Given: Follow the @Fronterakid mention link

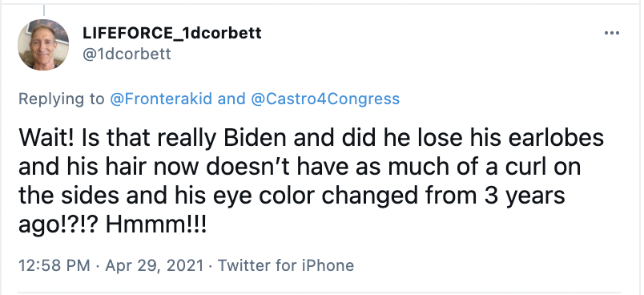Looking at the screenshot, I should pyautogui.click(x=161, y=99).
